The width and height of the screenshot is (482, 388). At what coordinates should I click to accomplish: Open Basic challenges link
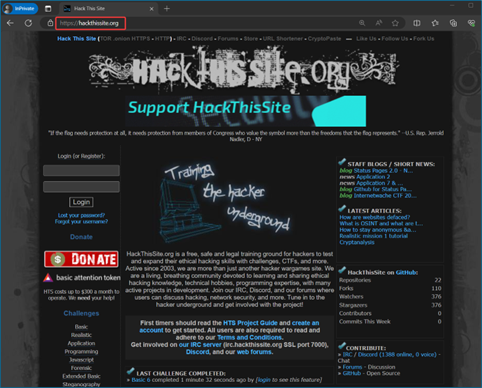pos(81,327)
